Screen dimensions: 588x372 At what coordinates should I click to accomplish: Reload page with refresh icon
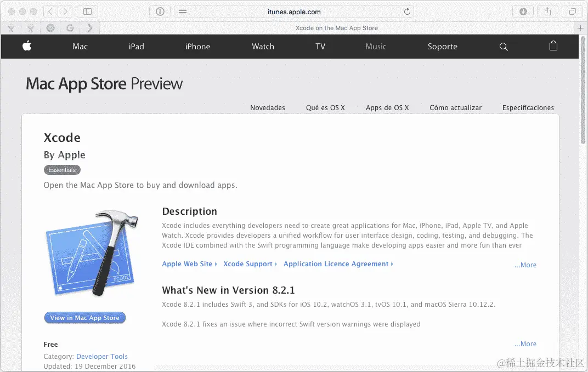pos(407,12)
